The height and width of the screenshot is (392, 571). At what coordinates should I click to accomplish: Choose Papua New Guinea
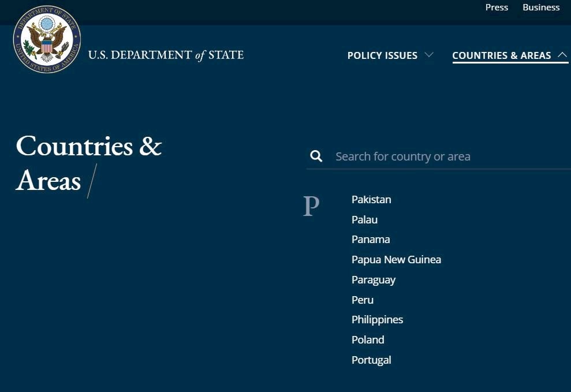396,260
